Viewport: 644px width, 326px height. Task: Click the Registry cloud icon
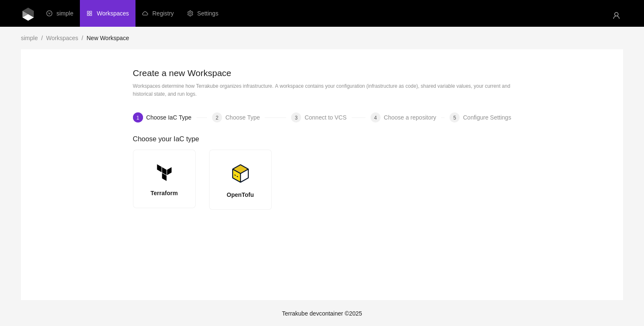(x=145, y=13)
